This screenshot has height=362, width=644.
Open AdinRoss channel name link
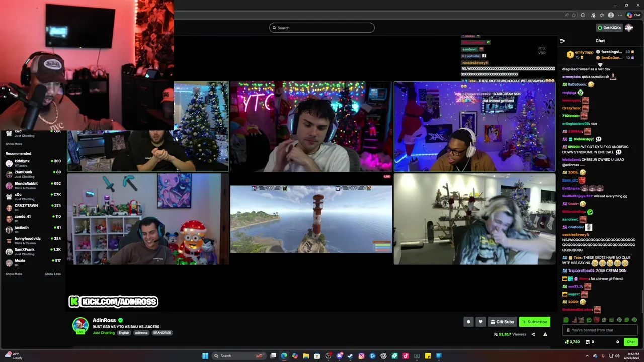click(104, 320)
